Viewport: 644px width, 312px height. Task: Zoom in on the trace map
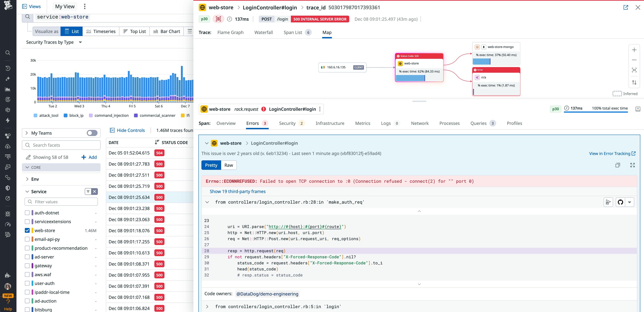coord(634,49)
